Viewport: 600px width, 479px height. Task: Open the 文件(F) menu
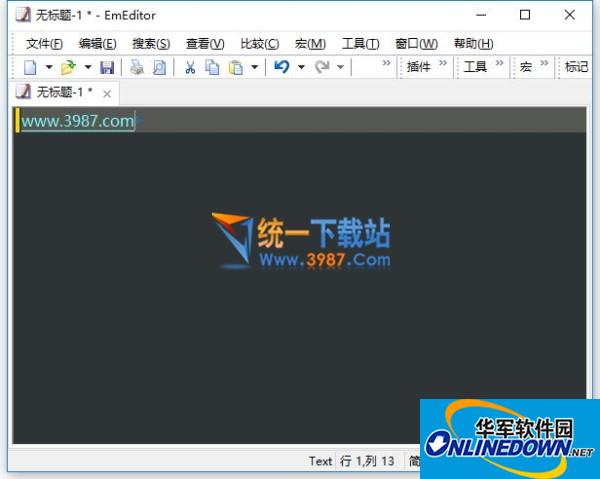click(x=44, y=44)
